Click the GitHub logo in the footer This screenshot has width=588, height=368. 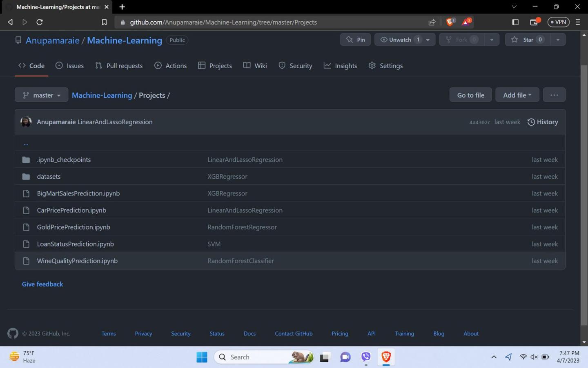[13, 333]
